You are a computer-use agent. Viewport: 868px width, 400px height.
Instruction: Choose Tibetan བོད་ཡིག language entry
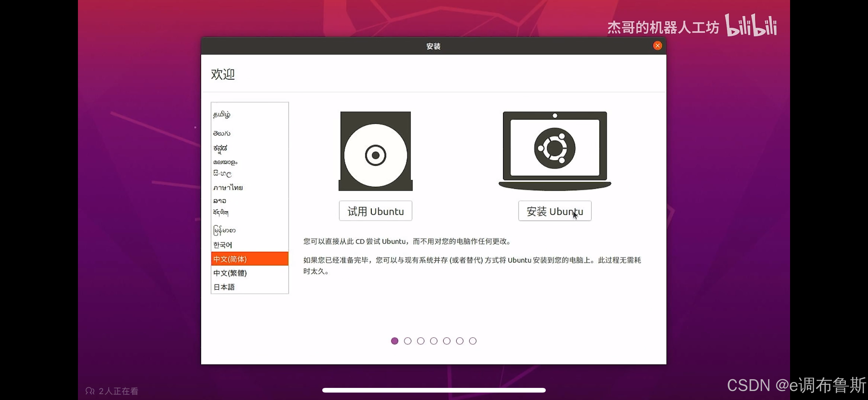(250, 212)
